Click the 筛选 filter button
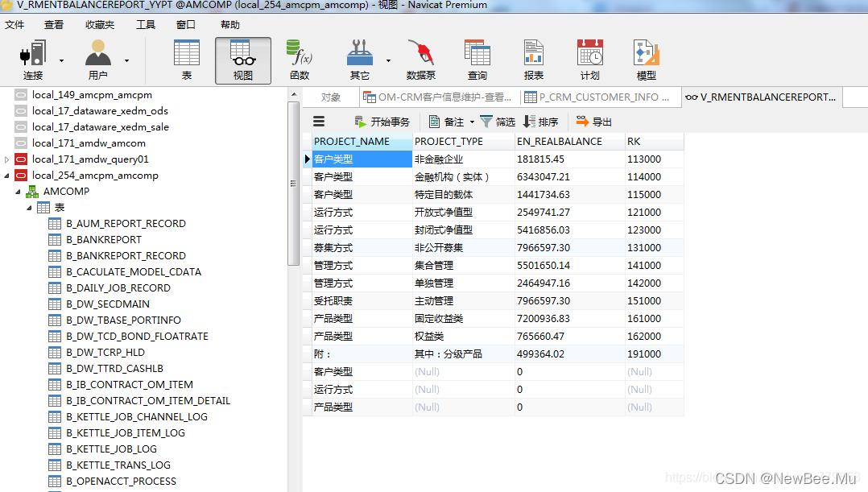Screen dimensions: 868x492 click(498, 122)
